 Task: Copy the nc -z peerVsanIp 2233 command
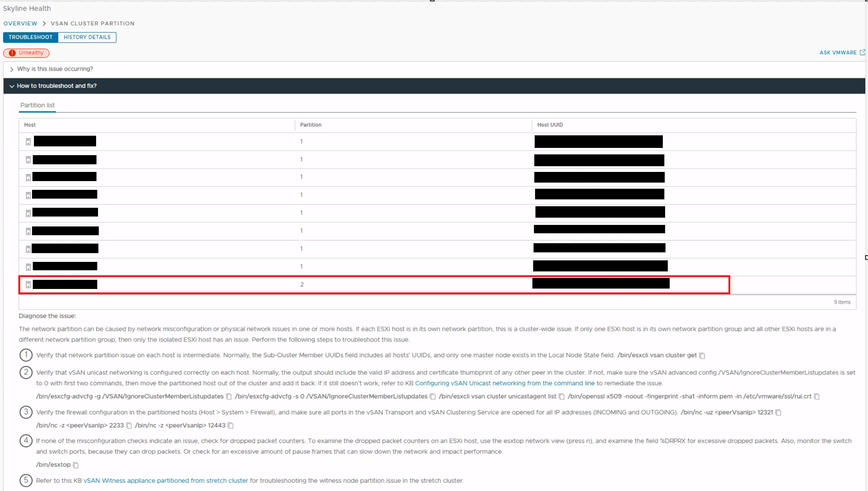point(129,425)
